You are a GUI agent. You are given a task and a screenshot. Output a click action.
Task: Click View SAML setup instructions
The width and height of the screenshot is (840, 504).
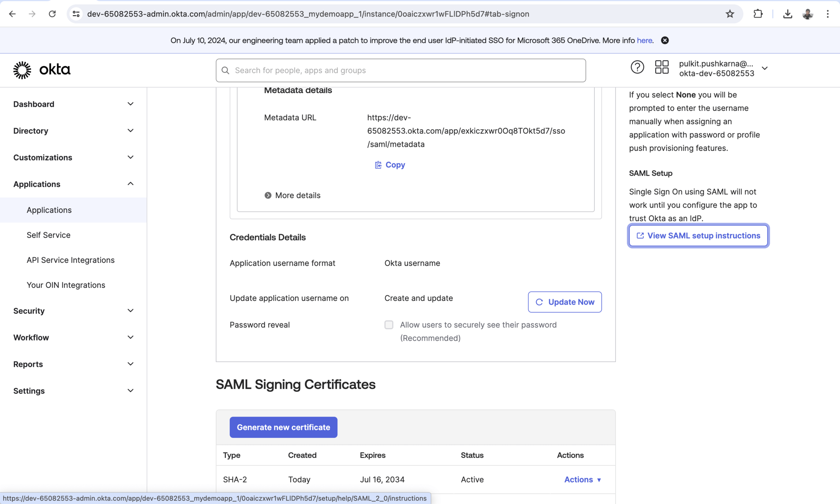click(x=698, y=236)
